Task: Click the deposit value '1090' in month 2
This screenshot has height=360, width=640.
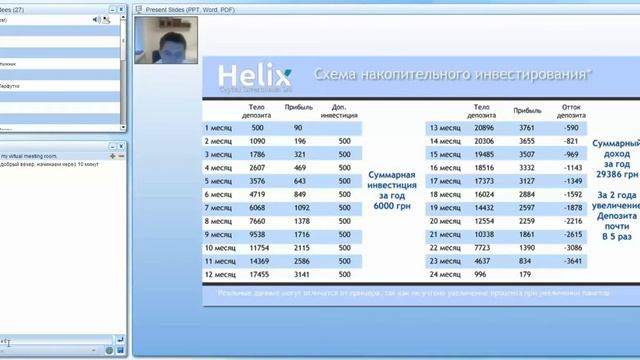Action: (x=257, y=141)
